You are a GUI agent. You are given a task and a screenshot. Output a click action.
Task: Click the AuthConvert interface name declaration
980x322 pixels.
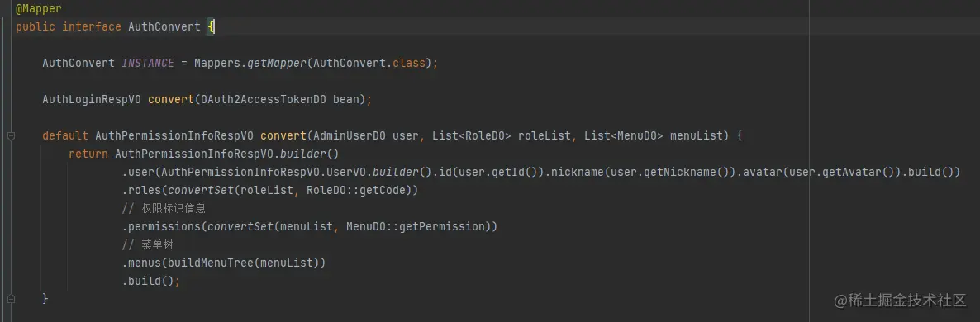coord(164,26)
